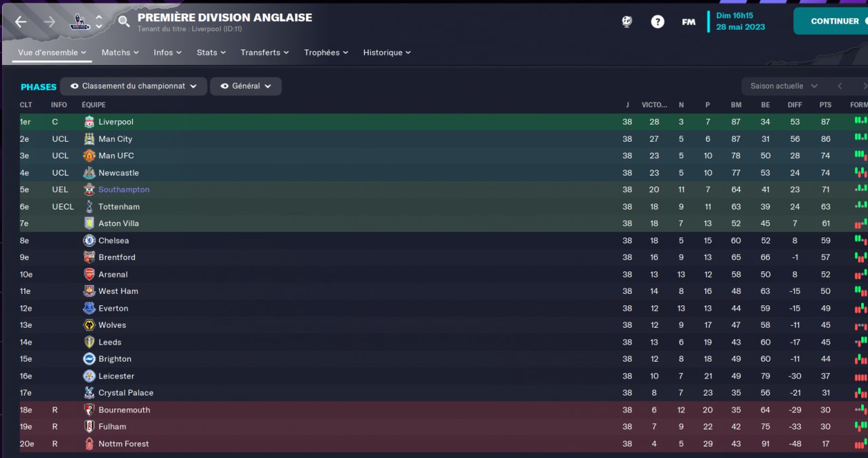Viewport: 868px width, 458px height.
Task: Click the Liverpool club crest
Action: tap(89, 122)
